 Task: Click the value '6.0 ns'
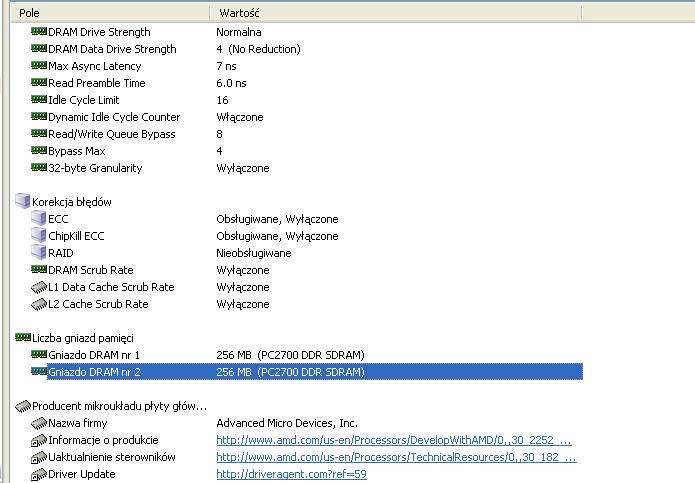click(x=231, y=83)
